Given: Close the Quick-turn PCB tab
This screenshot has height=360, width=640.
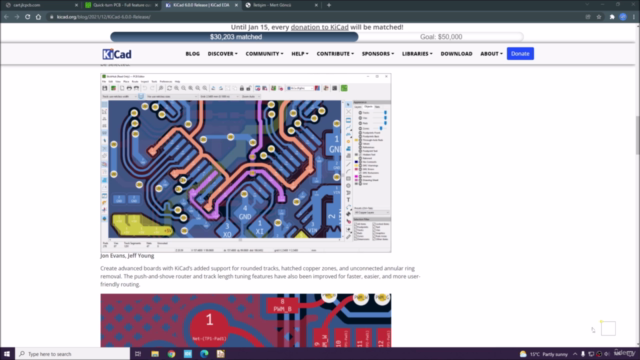Looking at the screenshot, I should click(156, 5).
